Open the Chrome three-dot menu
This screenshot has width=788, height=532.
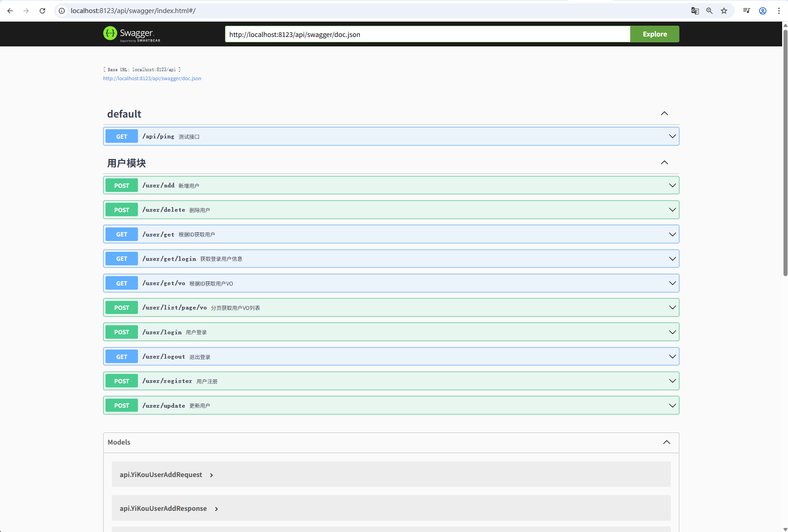click(779, 11)
